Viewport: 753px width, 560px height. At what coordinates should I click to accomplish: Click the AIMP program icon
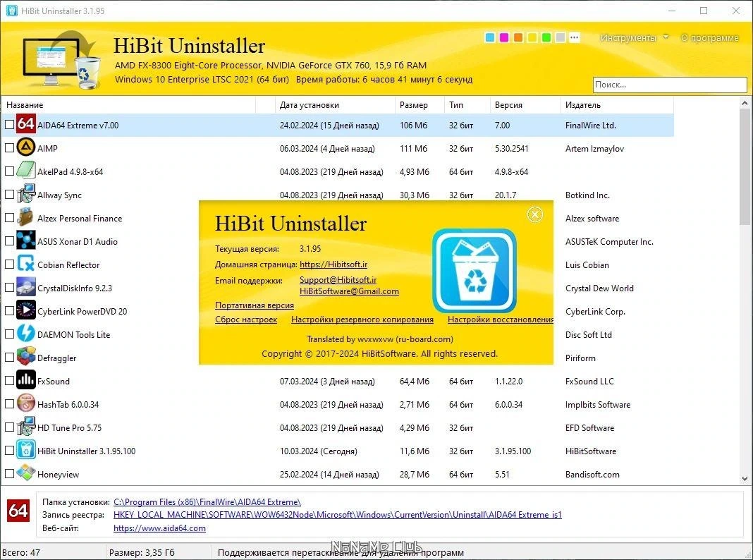click(25, 147)
